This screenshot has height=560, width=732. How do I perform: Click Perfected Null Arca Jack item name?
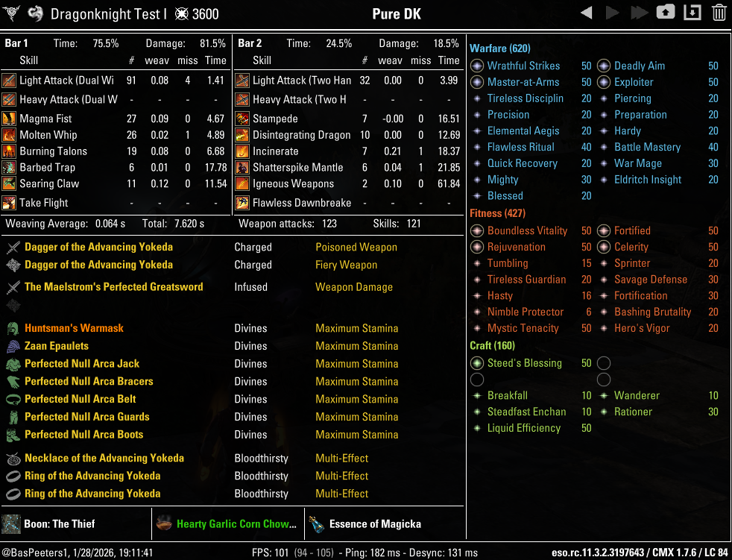(82, 363)
